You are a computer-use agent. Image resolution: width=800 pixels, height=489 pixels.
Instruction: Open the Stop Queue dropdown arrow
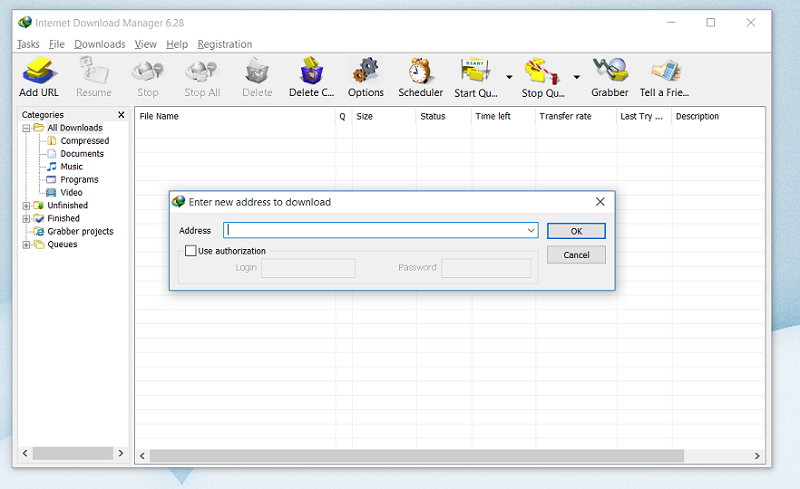[577, 77]
